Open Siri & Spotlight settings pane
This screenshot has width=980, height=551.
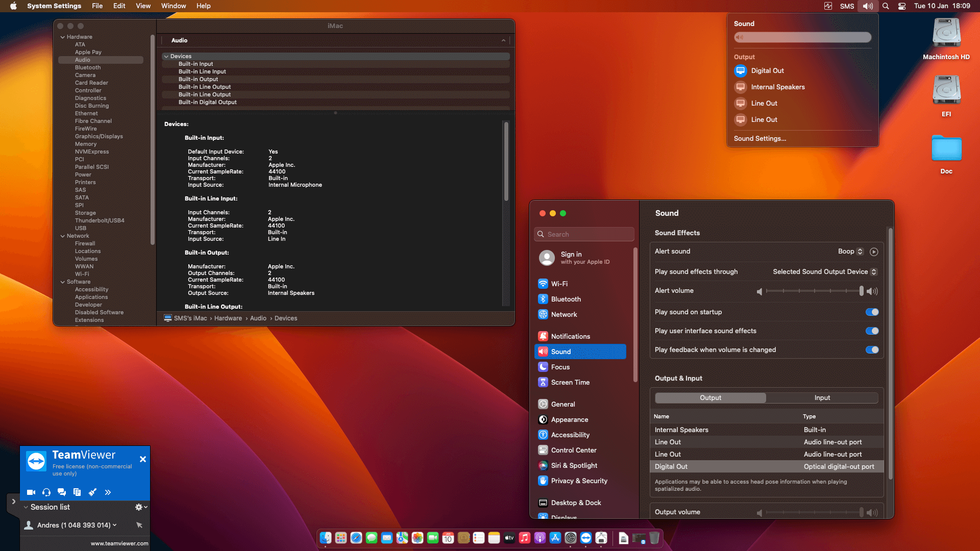574,465
